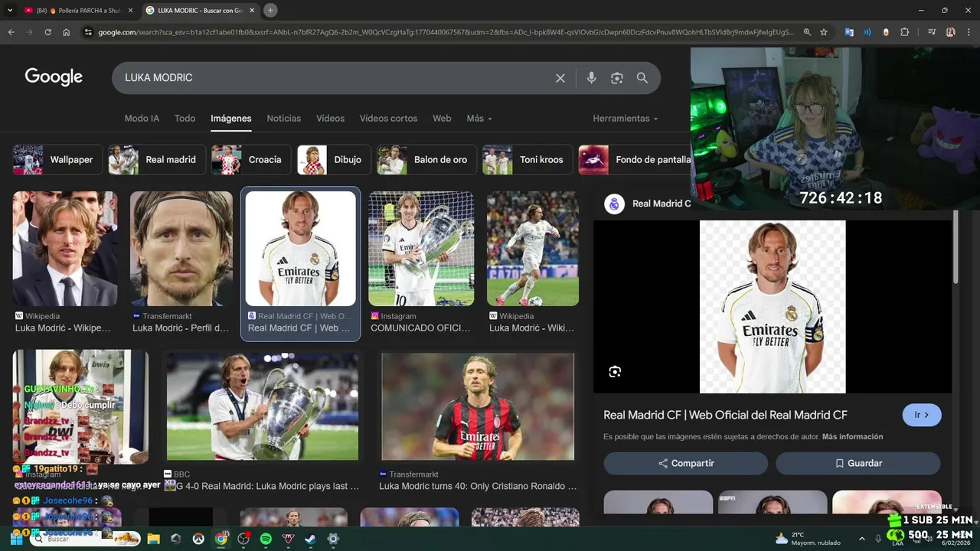Viewport: 980px width, 551px height.
Task: Switch to the Vídeos tab
Action: click(330, 119)
